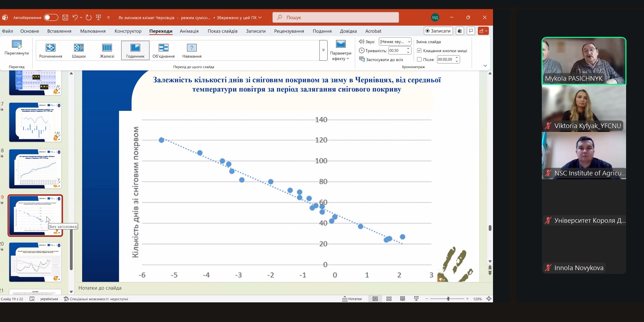Switch to slide sorter view icon
This screenshot has width=644, height=322.
pyautogui.click(x=389, y=299)
